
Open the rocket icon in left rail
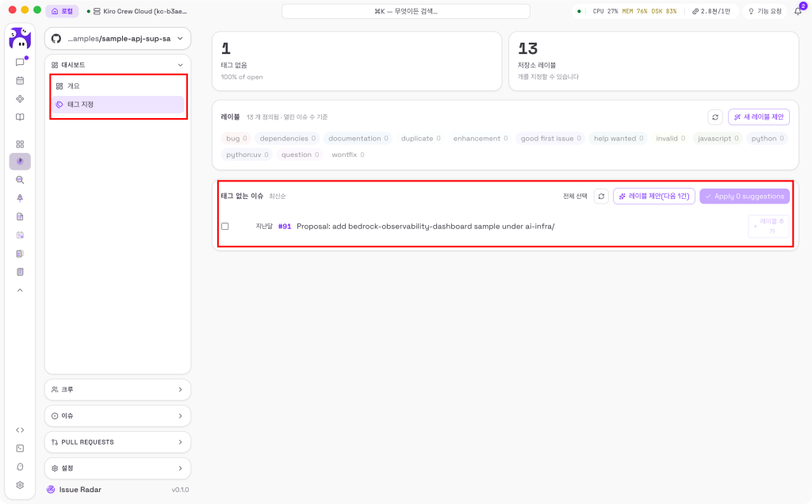[x=20, y=198]
